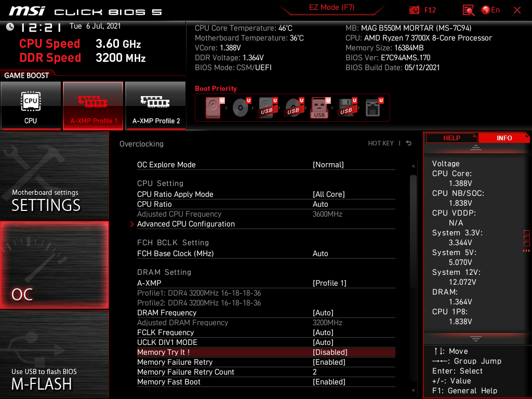Click Profile2: DDR4 3200MHz 16-18-18-36 text
532x399 pixels.
click(x=199, y=303)
